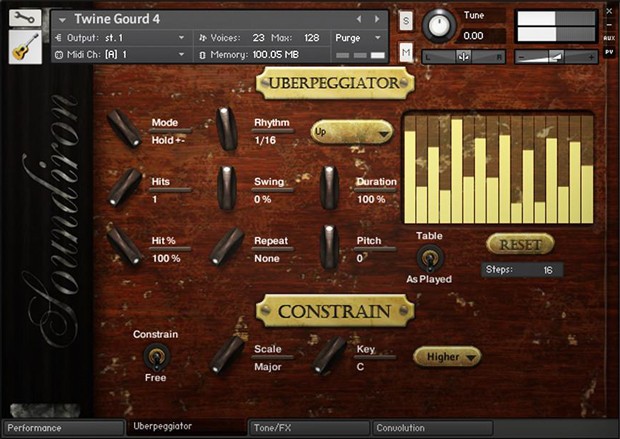
Task: Open the Output st. 1 dropdown
Action: pos(123,38)
